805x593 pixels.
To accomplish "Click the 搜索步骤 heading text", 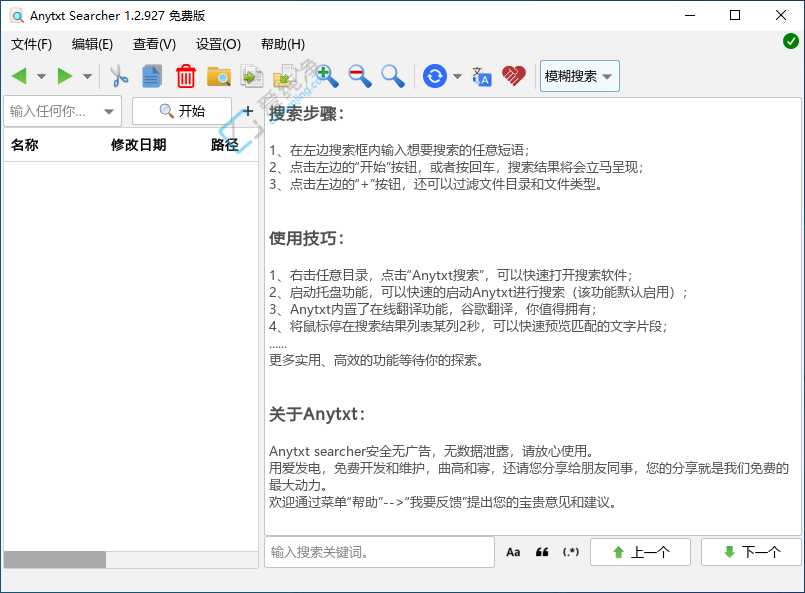I will (306, 114).
